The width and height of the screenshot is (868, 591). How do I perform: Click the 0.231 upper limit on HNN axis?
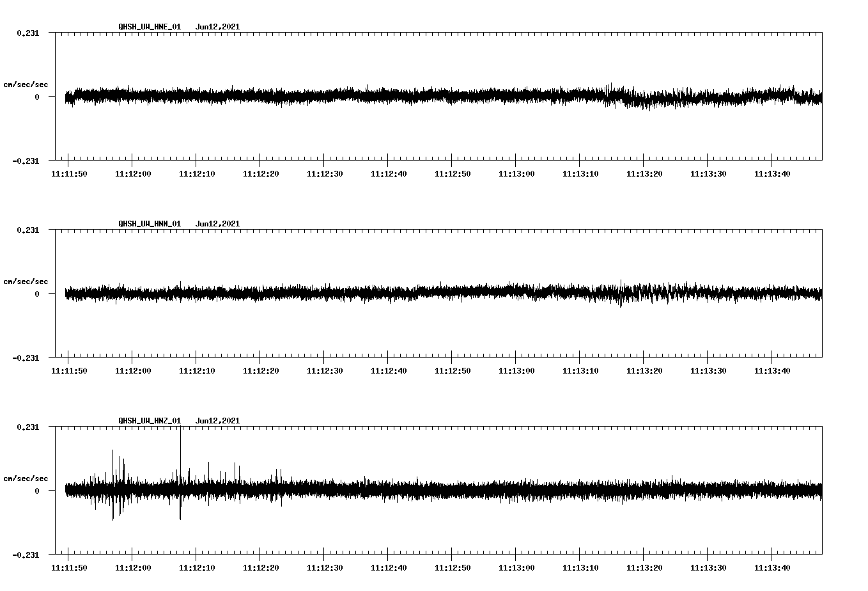[x=28, y=230]
